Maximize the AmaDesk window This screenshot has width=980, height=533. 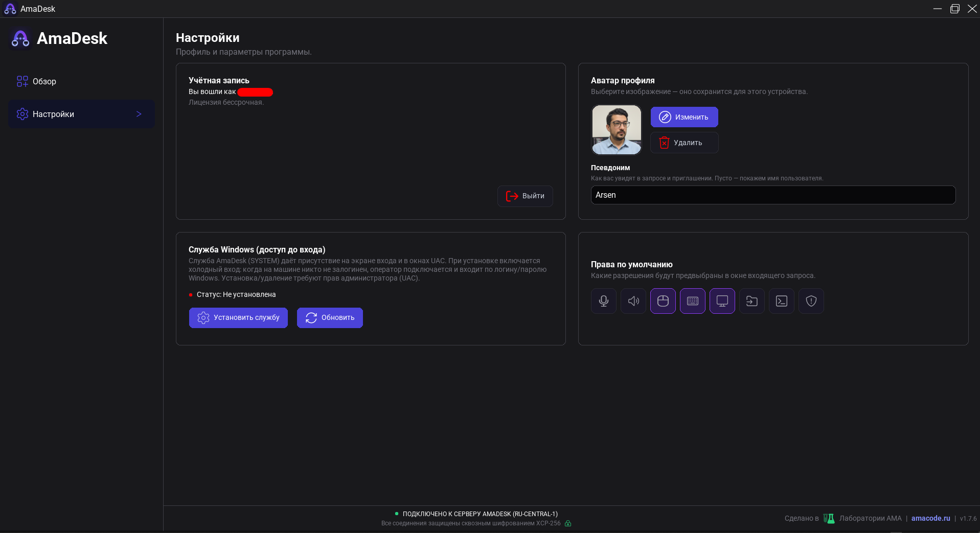[954, 9]
